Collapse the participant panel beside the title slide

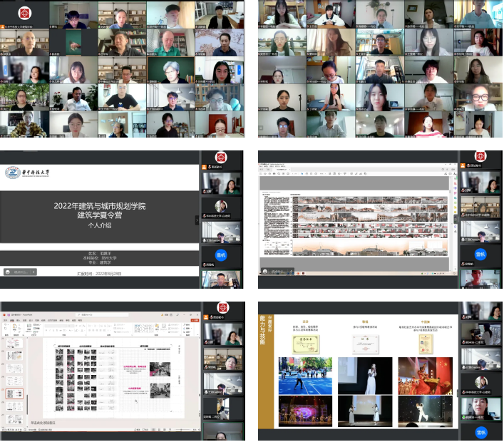[197, 220]
